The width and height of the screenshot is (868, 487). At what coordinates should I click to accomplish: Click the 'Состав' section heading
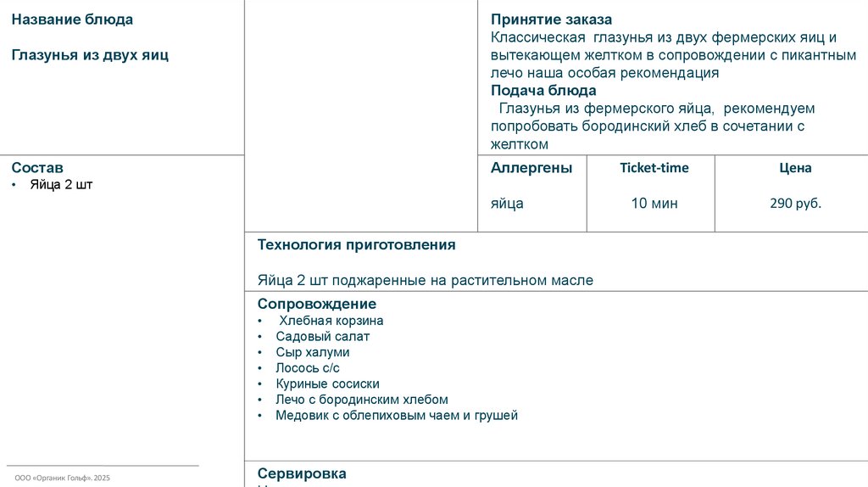(37, 168)
